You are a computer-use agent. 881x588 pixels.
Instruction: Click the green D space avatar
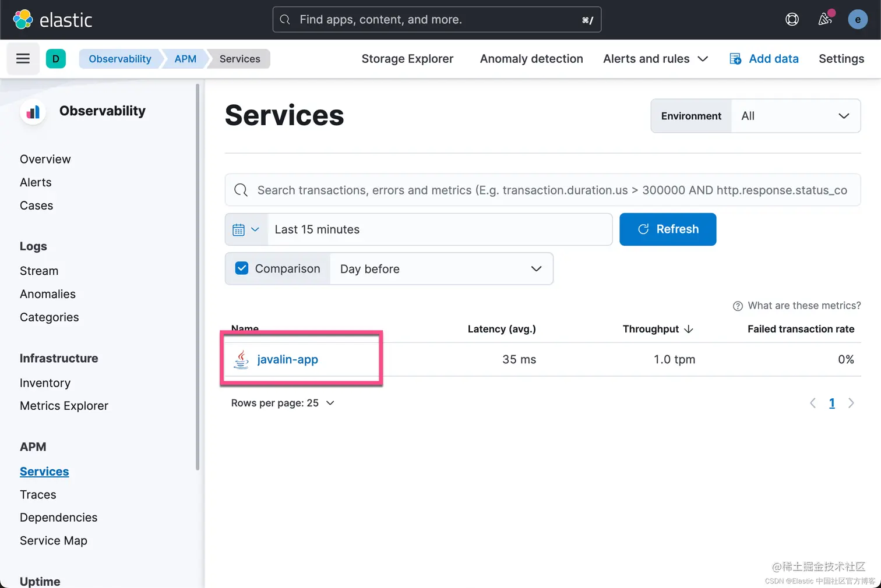pyautogui.click(x=56, y=59)
